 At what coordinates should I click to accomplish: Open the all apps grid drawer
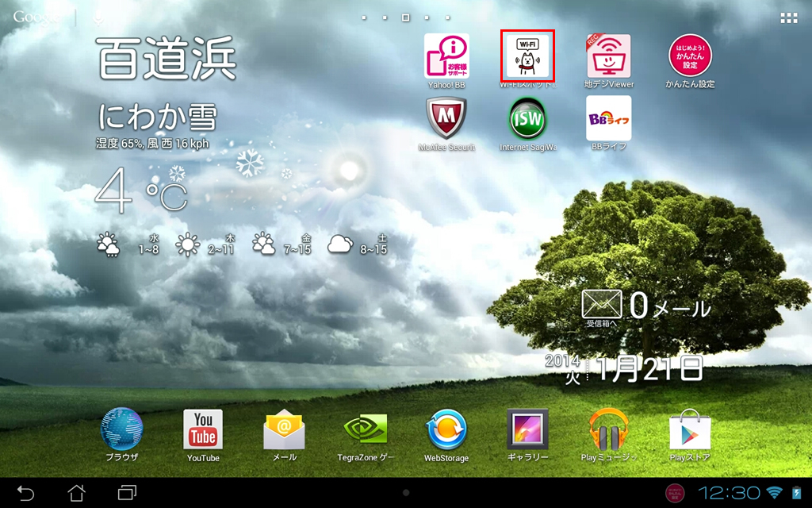click(x=789, y=18)
